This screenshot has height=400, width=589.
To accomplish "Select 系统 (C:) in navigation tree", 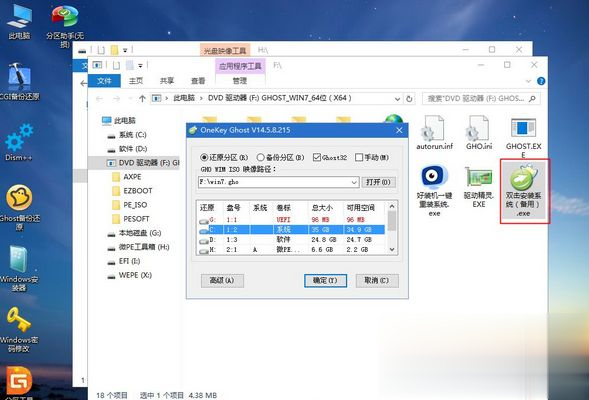I will click(127, 135).
